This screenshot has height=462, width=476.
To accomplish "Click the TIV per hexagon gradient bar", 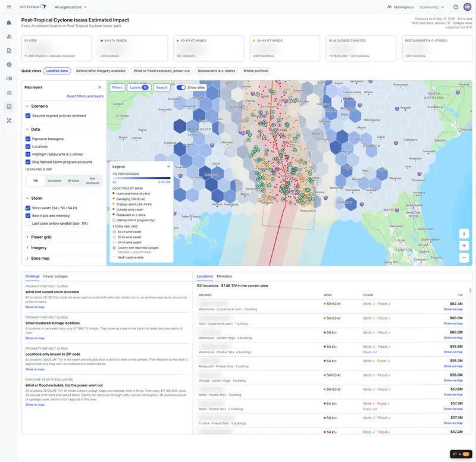I will point(142,178).
